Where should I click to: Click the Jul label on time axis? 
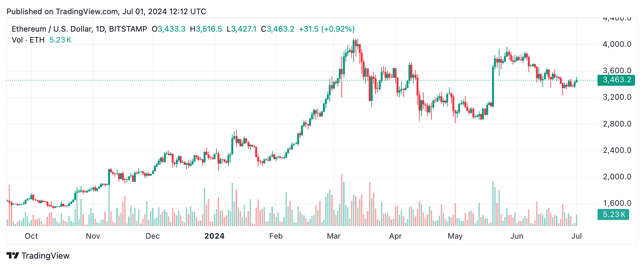click(x=577, y=236)
